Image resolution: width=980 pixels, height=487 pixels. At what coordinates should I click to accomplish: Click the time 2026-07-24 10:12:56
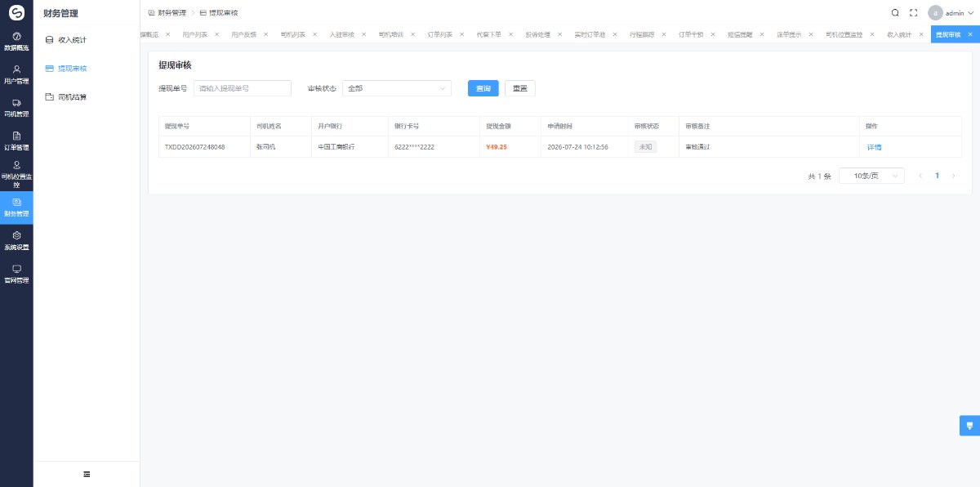(577, 147)
